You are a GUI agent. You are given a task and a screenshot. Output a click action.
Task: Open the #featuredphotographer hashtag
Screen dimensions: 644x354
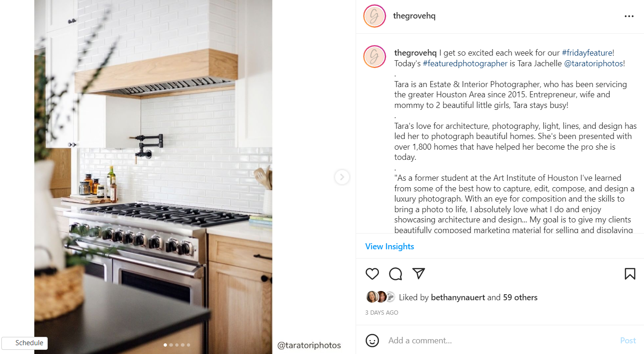465,63
